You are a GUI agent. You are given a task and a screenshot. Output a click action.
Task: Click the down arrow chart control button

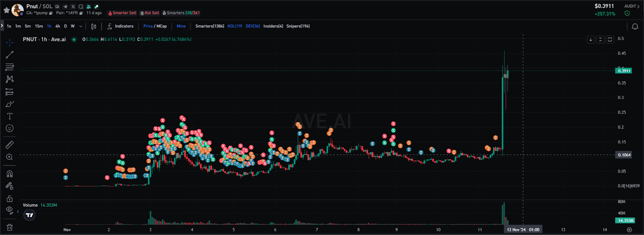click(x=591, y=39)
